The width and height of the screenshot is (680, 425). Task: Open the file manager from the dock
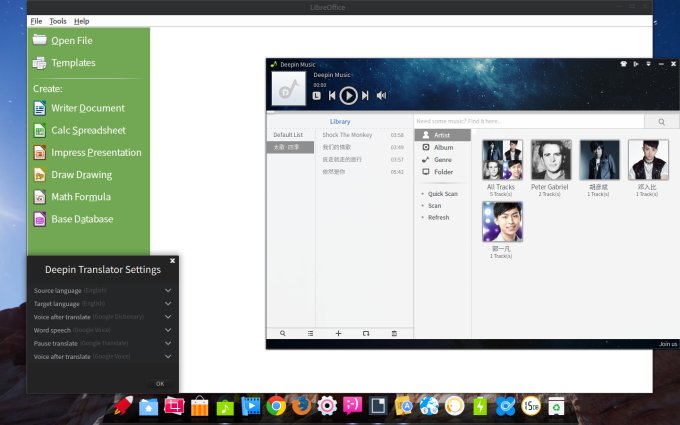click(x=148, y=407)
